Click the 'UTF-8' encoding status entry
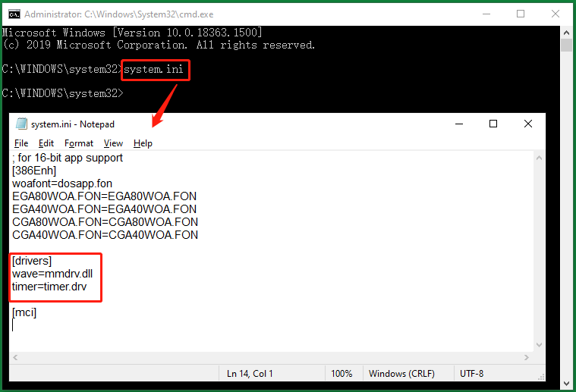 [472, 374]
